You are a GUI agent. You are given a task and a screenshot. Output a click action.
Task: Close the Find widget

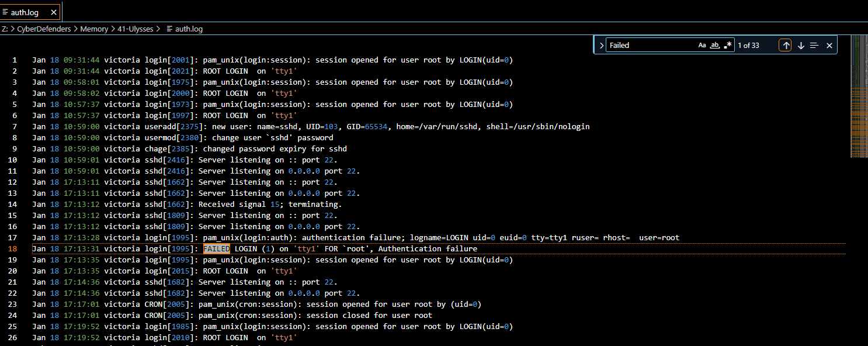click(x=829, y=45)
